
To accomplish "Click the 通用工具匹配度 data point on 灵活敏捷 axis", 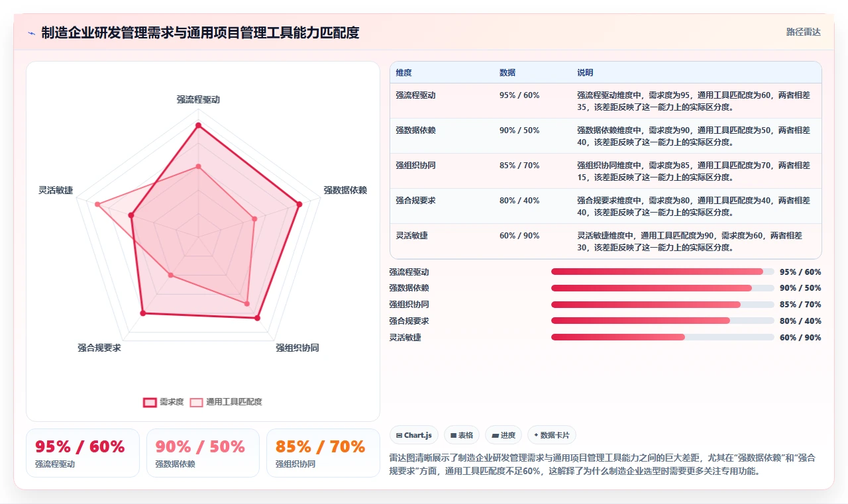I will [97, 204].
